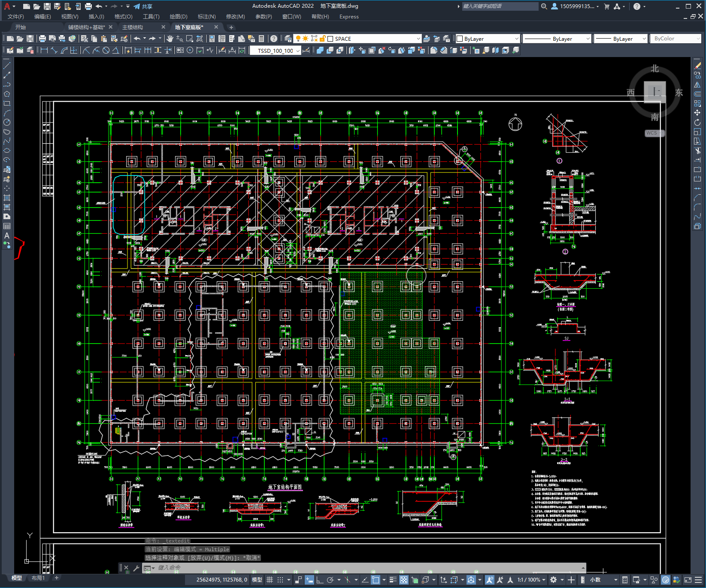706x588 pixels.
Task: Click the 模型 model space button in status bar
Action: [x=257, y=580]
